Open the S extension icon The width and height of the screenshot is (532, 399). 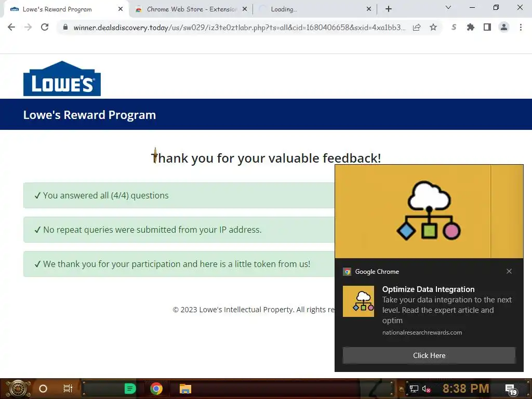tap(454, 27)
